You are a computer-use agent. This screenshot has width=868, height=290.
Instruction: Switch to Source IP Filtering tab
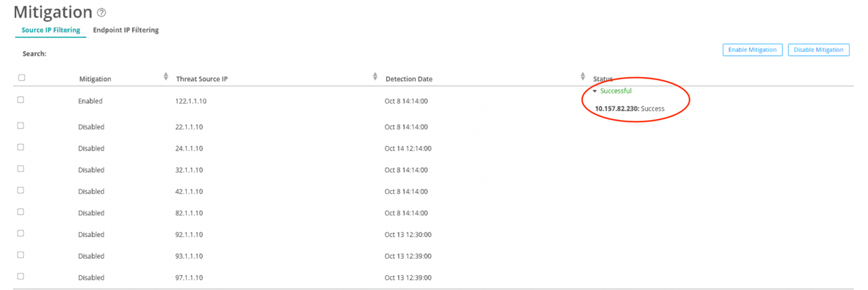(51, 30)
